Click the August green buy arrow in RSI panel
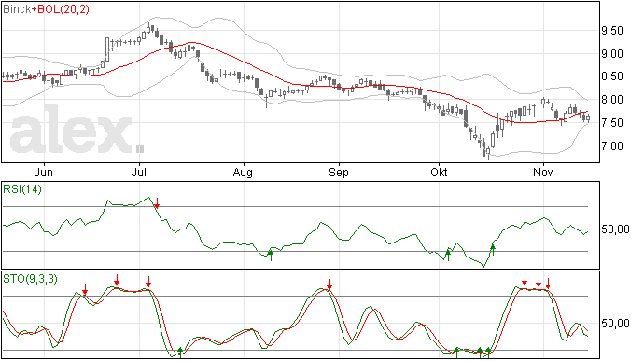 click(271, 255)
